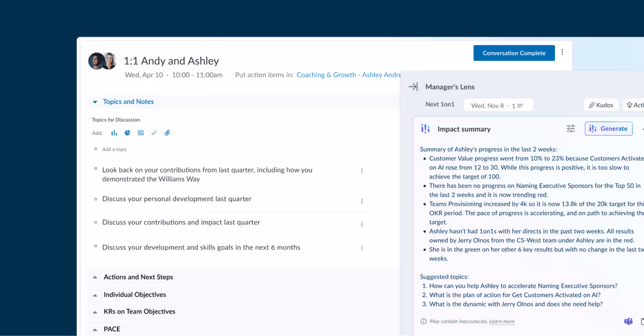The height and width of the screenshot is (336, 644).
Task: Open Impact summary filter settings icon
Action: pos(570,129)
